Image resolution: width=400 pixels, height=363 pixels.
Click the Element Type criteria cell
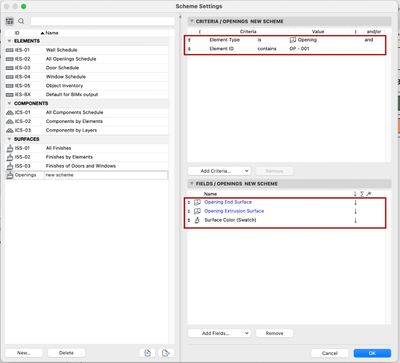(225, 40)
